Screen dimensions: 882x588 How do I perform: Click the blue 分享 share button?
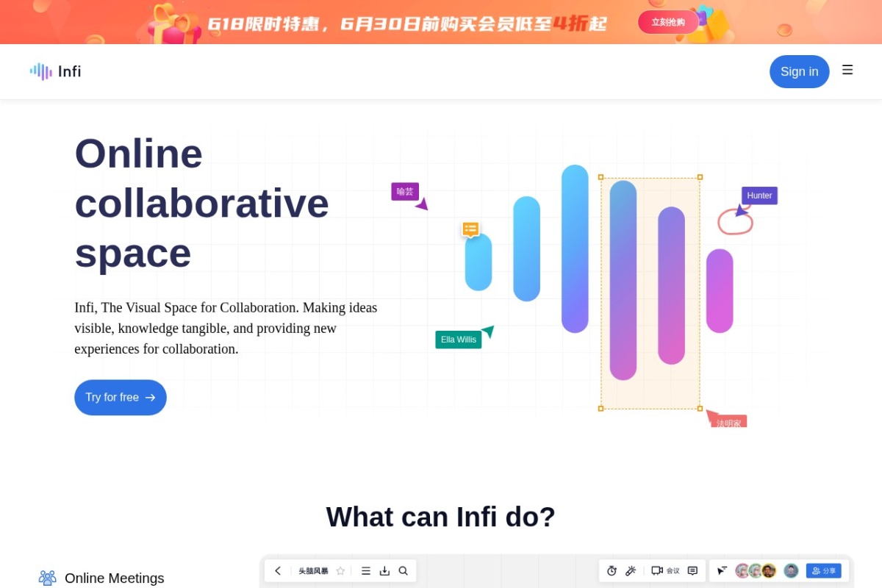point(824,571)
